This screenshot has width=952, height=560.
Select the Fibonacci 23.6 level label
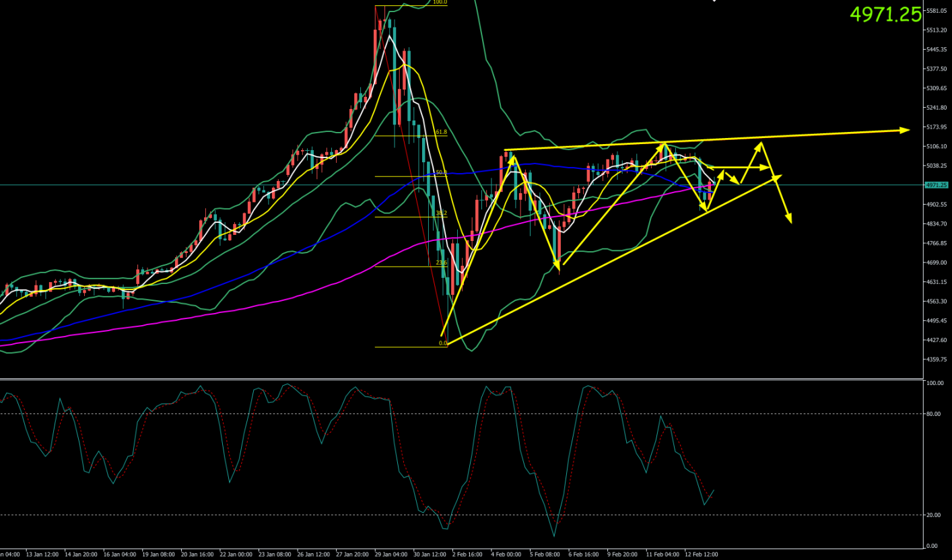[441, 263]
